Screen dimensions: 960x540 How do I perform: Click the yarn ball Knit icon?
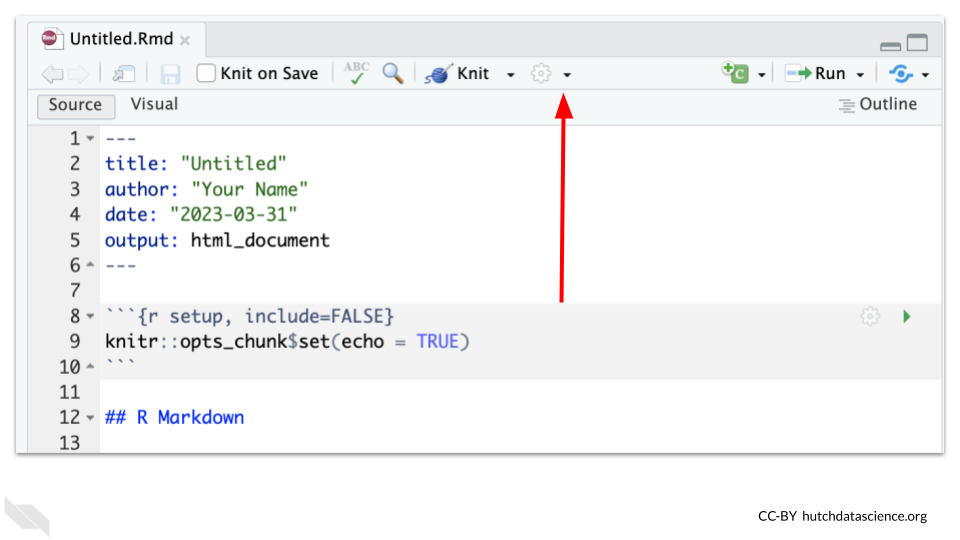[x=438, y=73]
